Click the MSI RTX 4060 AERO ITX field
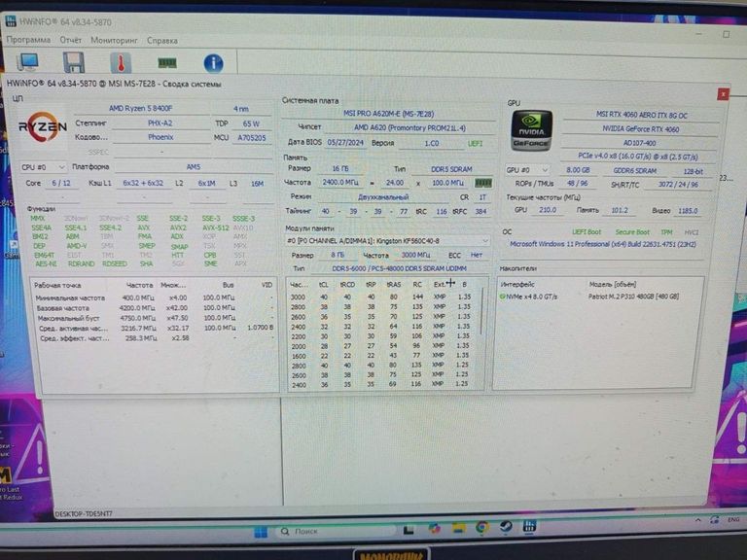The image size is (747, 560). [x=641, y=115]
